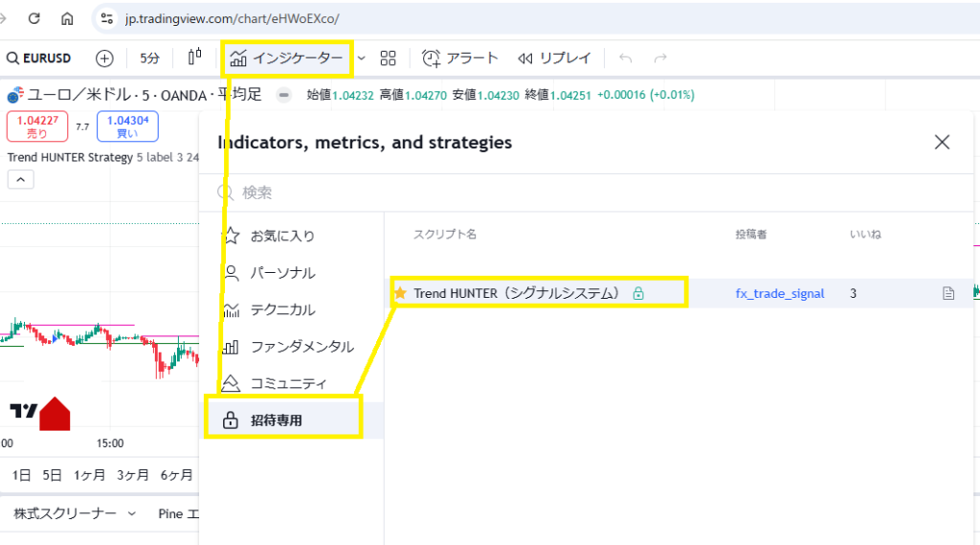Open site information icon in address bar
This screenshot has width=980, height=545.
coord(107,18)
